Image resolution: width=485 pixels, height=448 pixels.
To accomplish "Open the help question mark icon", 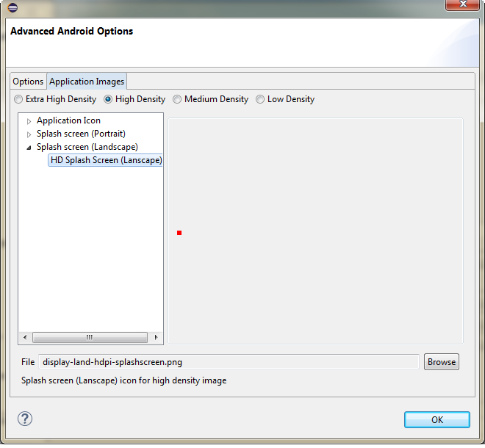I will click(25, 419).
